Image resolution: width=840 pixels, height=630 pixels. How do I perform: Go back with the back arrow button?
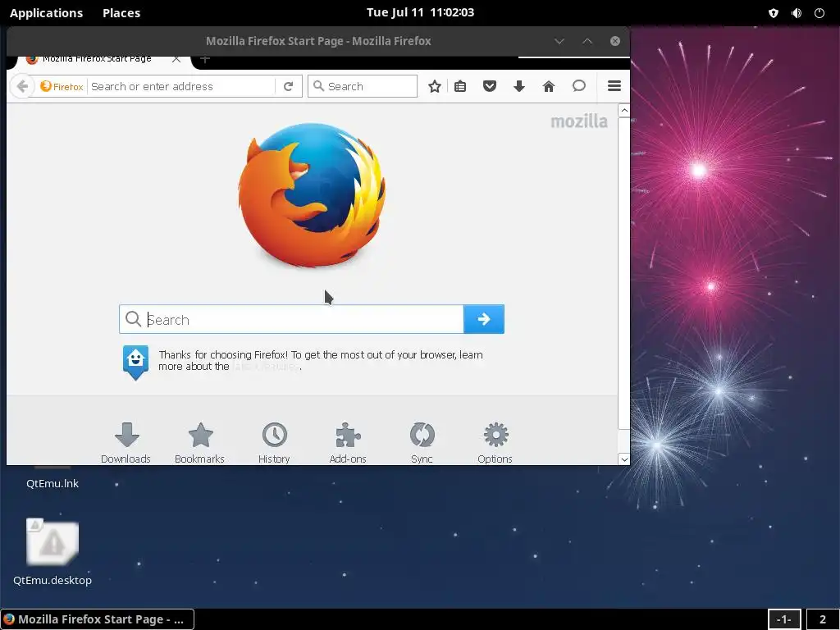[22, 86]
